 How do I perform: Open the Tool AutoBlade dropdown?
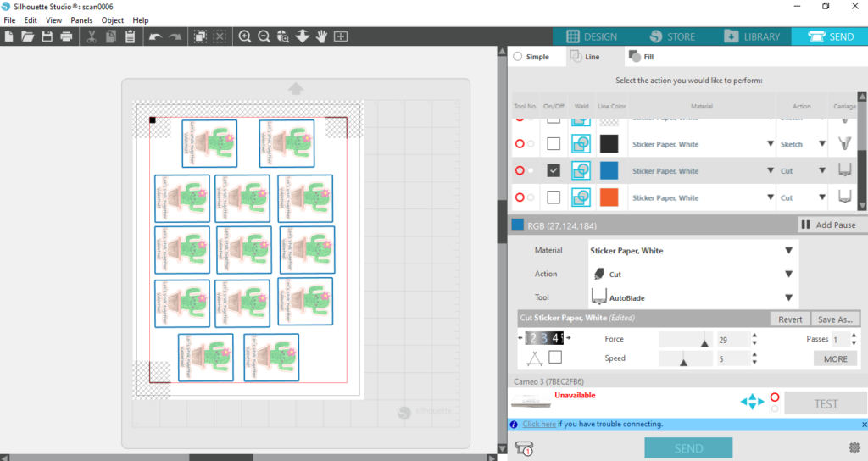click(788, 297)
